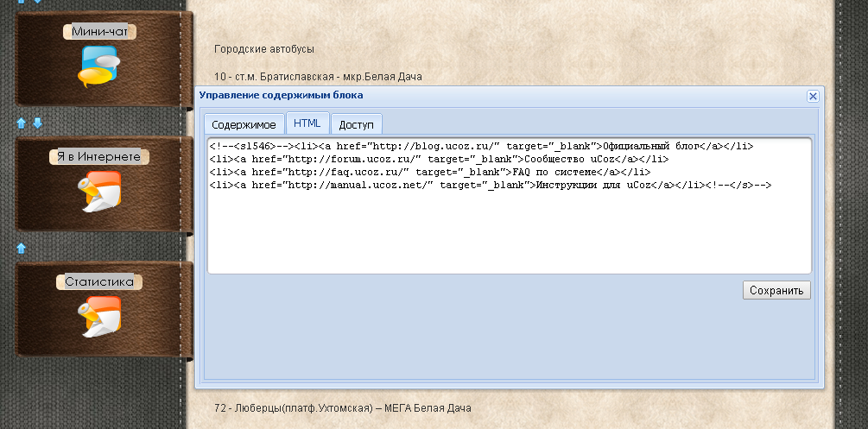Image resolution: width=868 pixels, height=429 pixels.
Task: Save changes with the Сохранить button
Action: click(x=776, y=291)
